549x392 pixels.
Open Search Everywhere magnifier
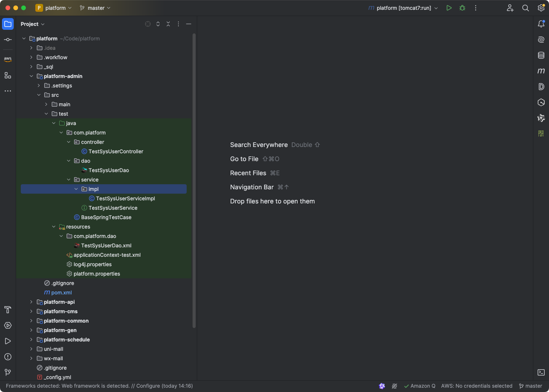point(525,8)
